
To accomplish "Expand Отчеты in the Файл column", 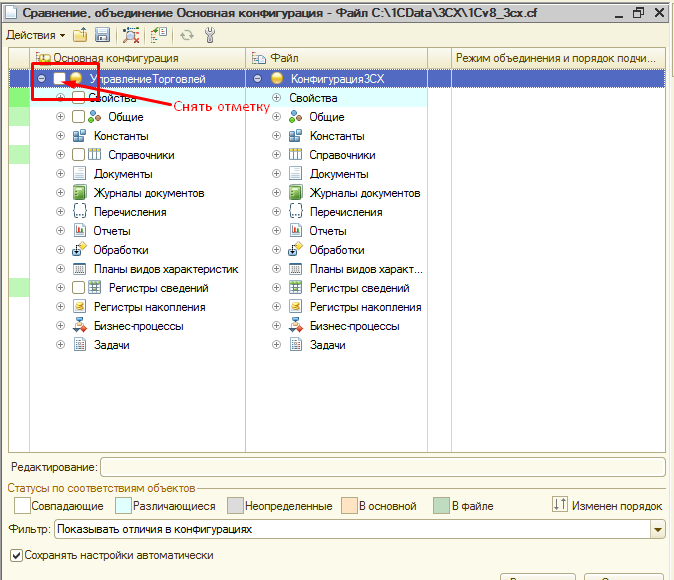I will point(276,231).
